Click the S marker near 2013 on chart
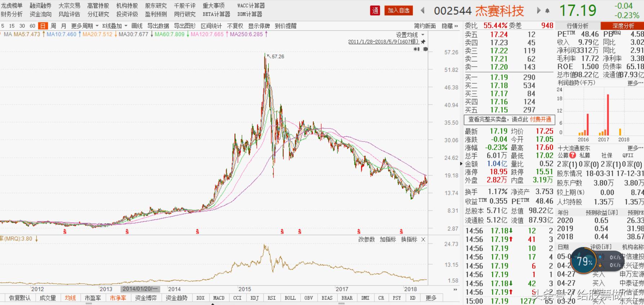 coord(127,231)
